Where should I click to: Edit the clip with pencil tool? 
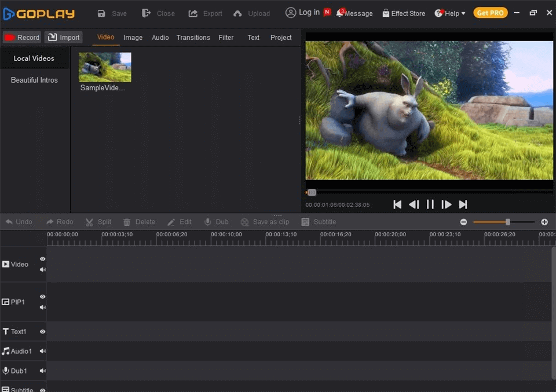(x=180, y=222)
